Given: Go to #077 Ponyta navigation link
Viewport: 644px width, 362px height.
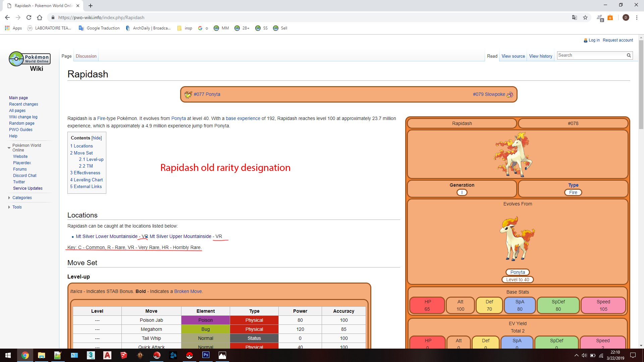Looking at the screenshot, I should click(207, 94).
